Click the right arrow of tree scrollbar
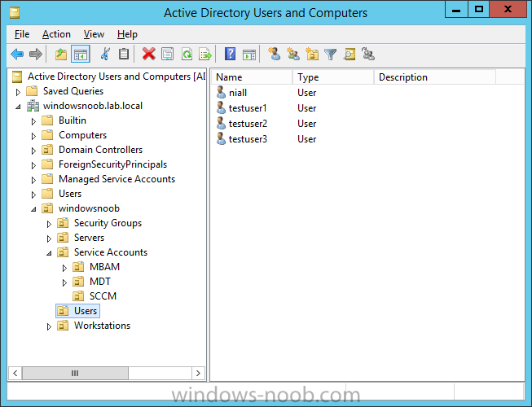The image size is (532, 407). click(x=198, y=373)
